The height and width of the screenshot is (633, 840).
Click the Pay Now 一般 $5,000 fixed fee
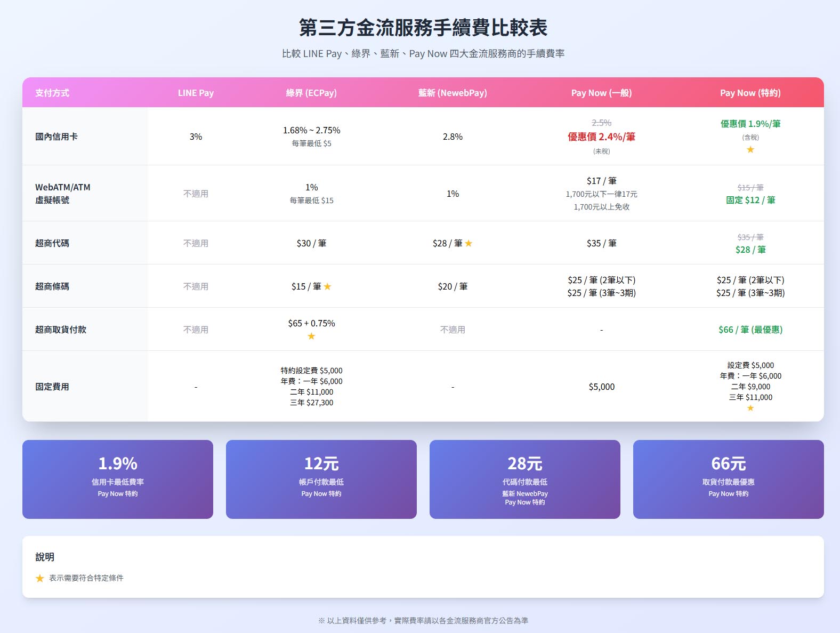tap(601, 387)
